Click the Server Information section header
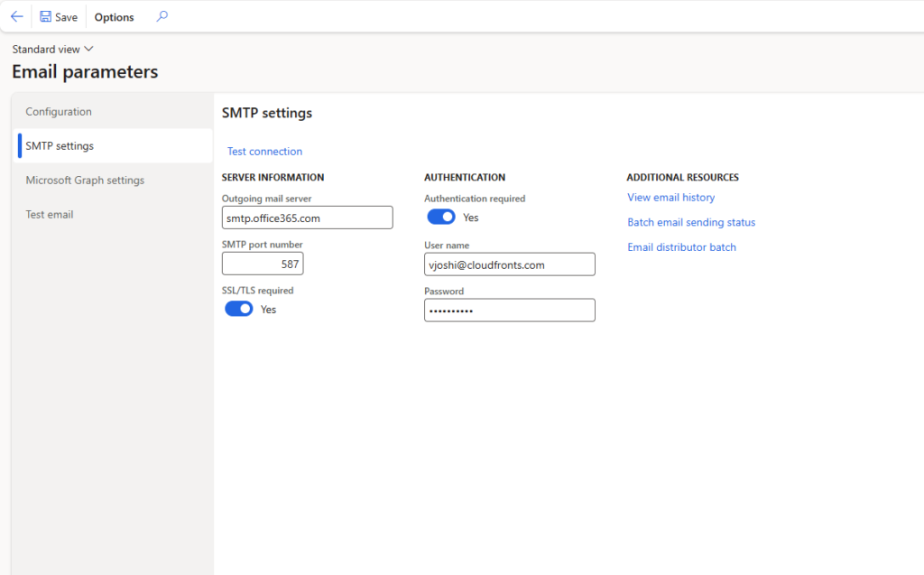Image resolution: width=924 pixels, height=575 pixels. [273, 178]
